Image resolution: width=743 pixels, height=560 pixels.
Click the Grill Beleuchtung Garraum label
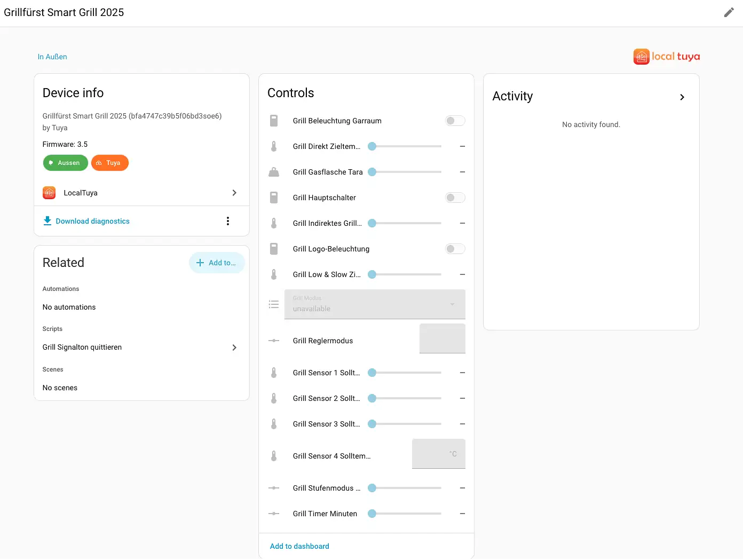[337, 121]
